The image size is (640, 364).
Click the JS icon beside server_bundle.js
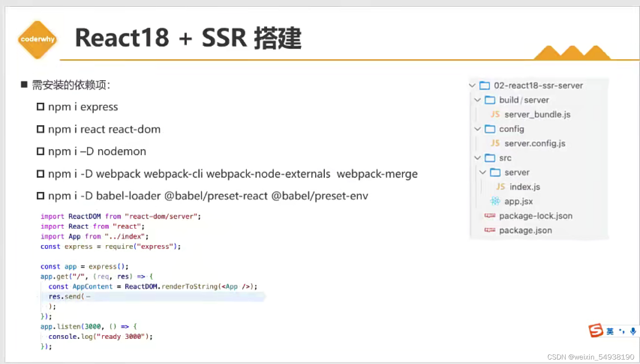[495, 114]
